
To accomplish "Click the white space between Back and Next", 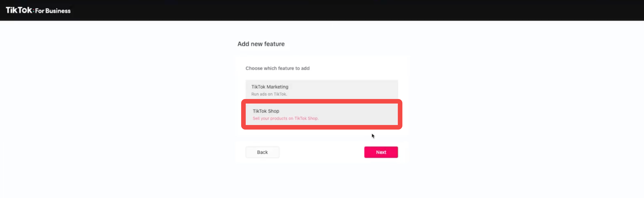I will click(322, 152).
